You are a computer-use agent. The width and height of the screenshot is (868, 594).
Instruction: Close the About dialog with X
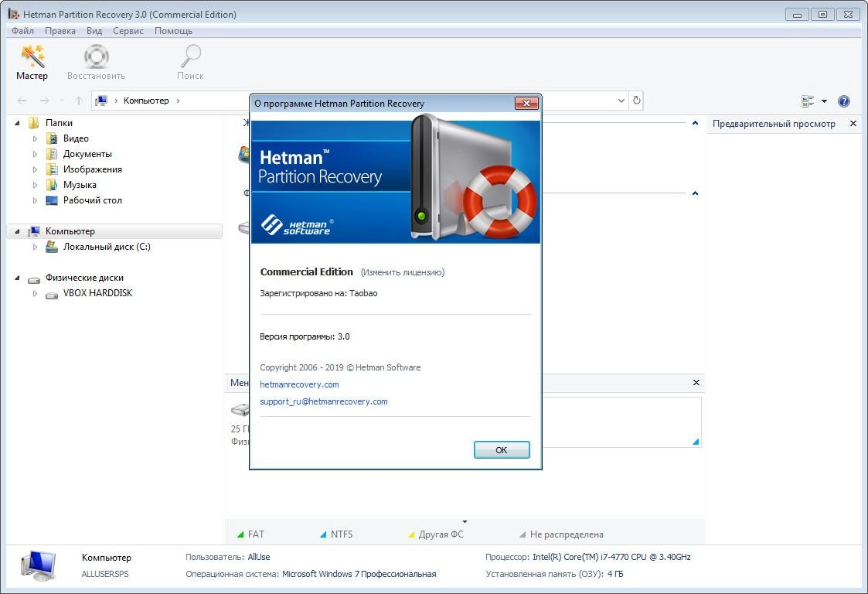coord(526,103)
